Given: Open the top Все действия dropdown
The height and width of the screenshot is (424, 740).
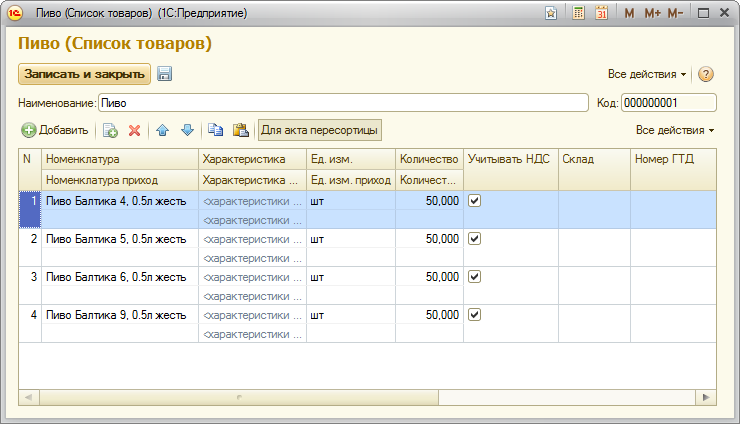Looking at the screenshot, I should (x=647, y=74).
